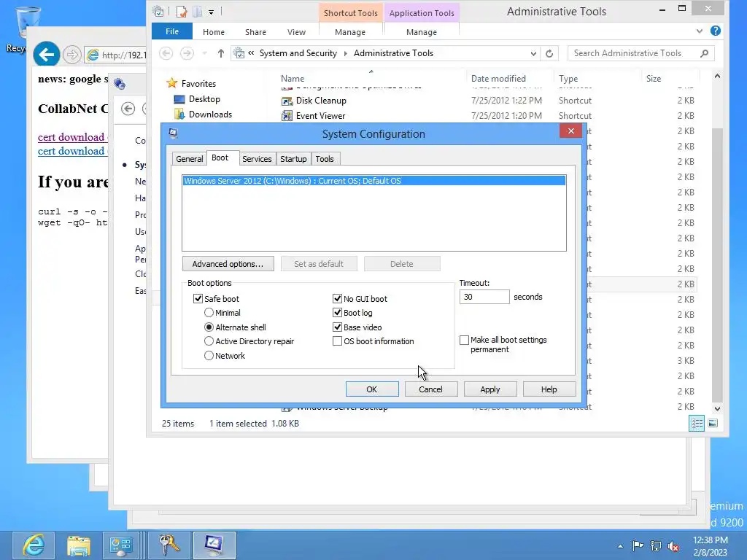The height and width of the screenshot is (560, 747).
Task: Go up one folder level in Explorer
Action: click(x=220, y=53)
